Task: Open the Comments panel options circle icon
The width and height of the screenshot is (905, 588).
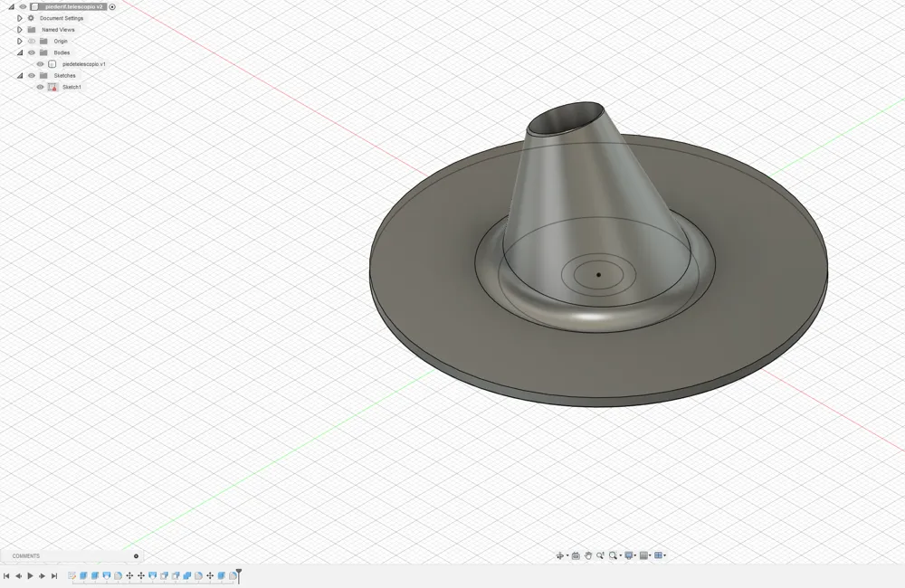Action: coord(137,556)
